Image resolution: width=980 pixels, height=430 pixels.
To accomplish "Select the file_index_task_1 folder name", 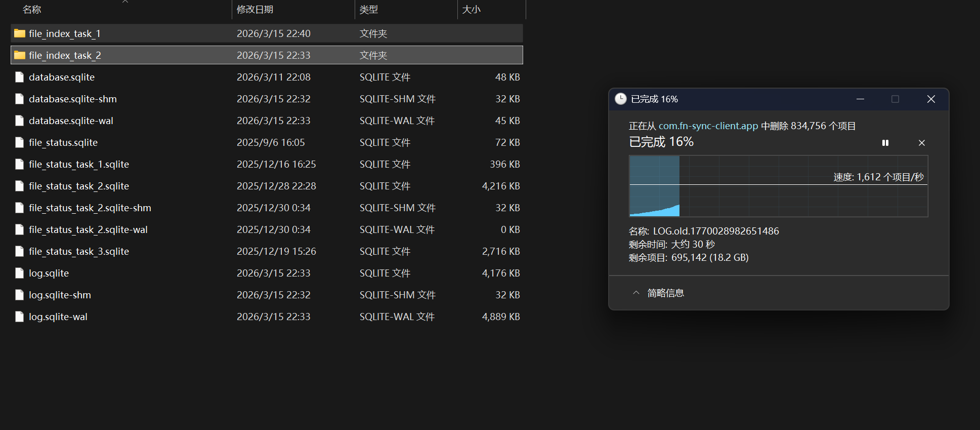I will click(x=65, y=33).
